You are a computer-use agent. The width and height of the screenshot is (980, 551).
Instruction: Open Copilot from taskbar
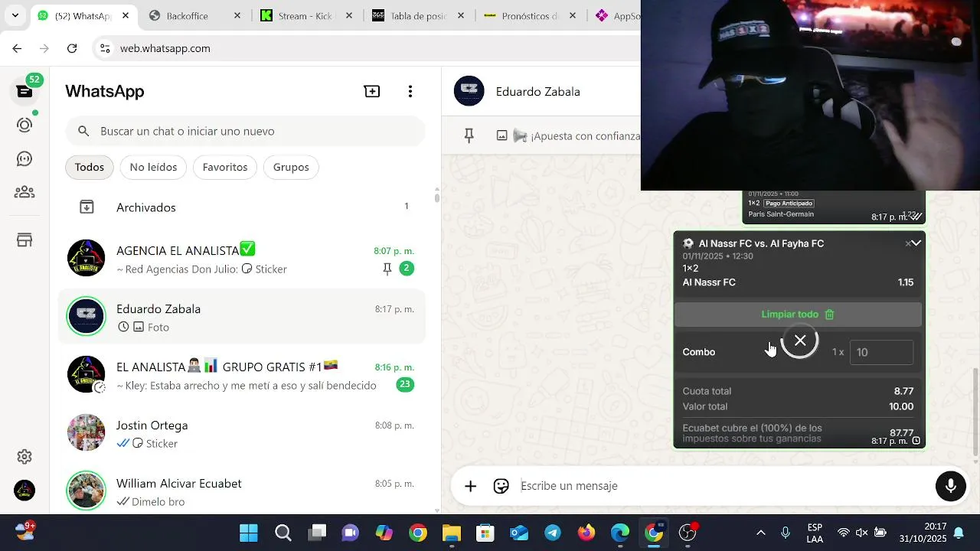coord(384,533)
